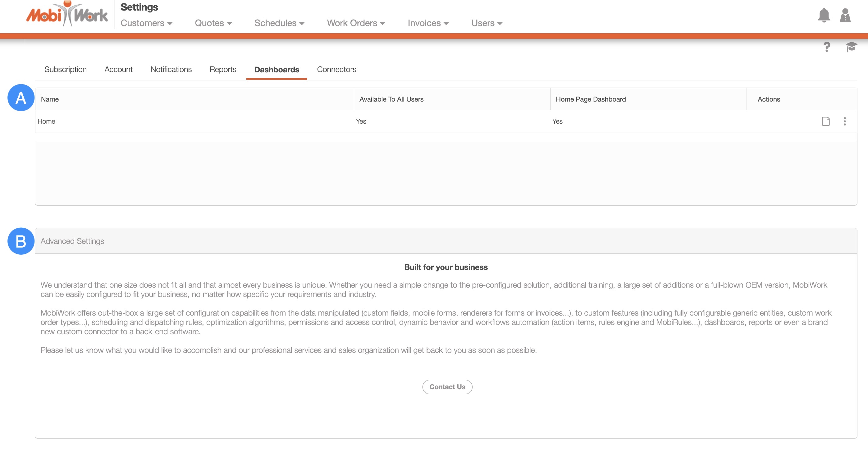Open the Schedules dropdown
This screenshot has height=451, width=868.
(279, 23)
